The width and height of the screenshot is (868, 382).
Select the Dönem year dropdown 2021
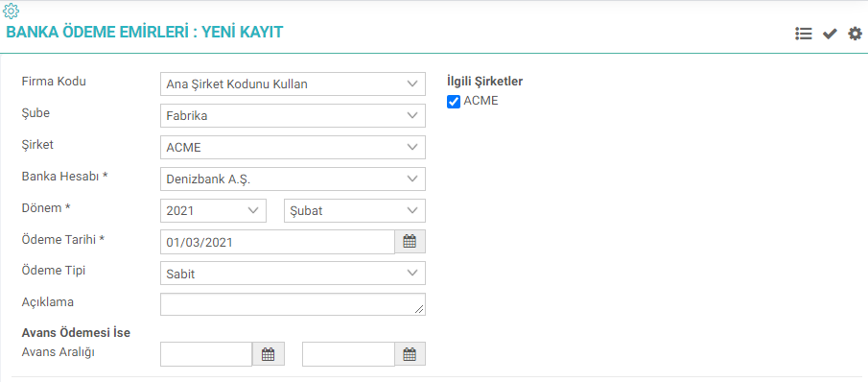click(213, 210)
